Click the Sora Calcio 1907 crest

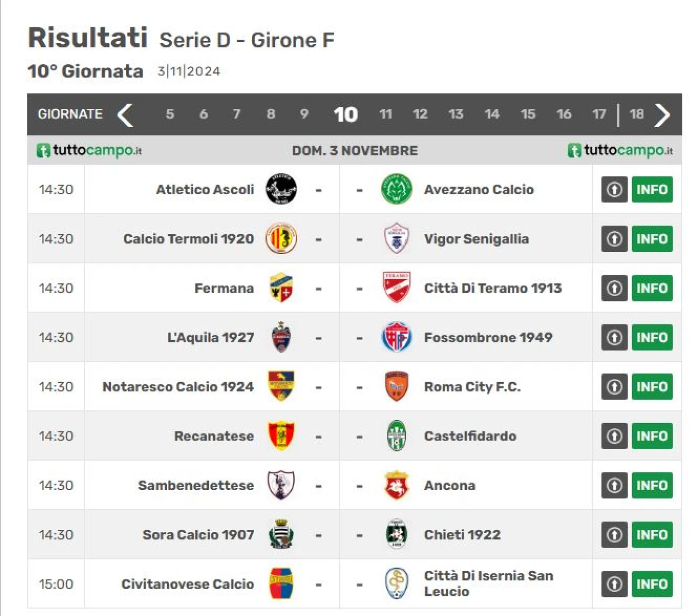281,534
